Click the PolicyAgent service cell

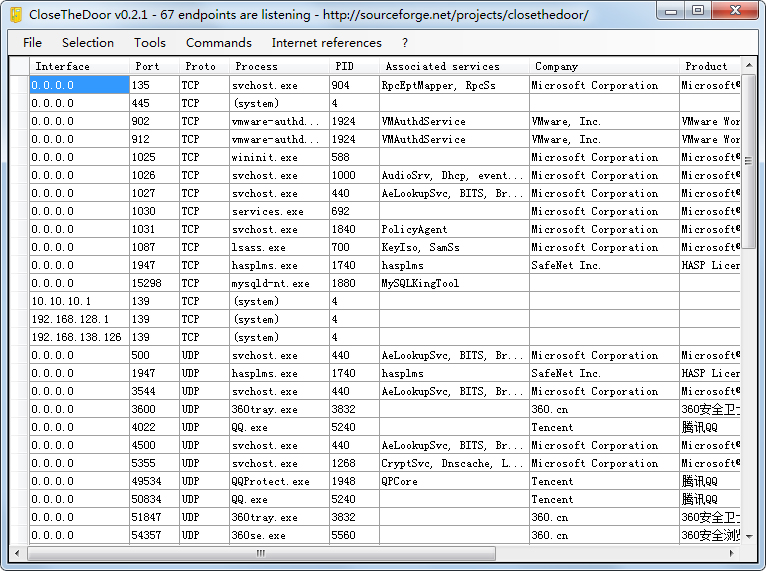tap(454, 229)
